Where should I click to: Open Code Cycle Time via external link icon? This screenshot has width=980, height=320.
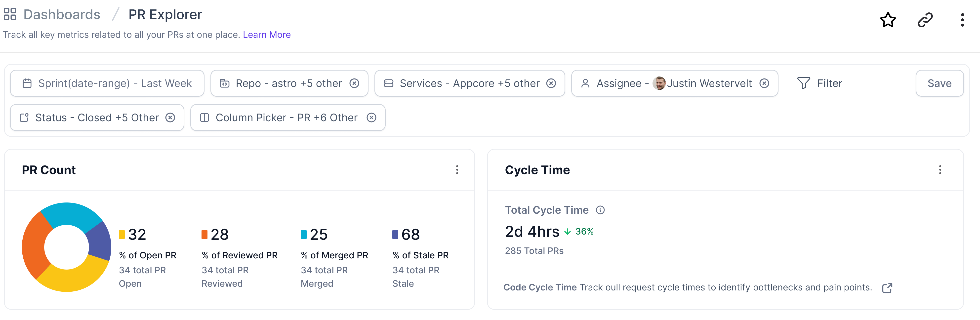click(x=887, y=288)
